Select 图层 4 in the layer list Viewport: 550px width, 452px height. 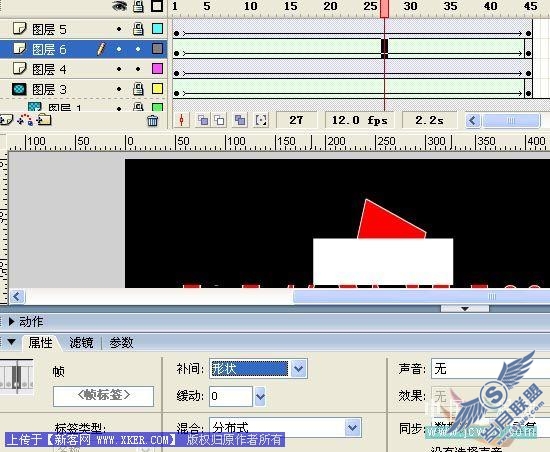(49, 69)
